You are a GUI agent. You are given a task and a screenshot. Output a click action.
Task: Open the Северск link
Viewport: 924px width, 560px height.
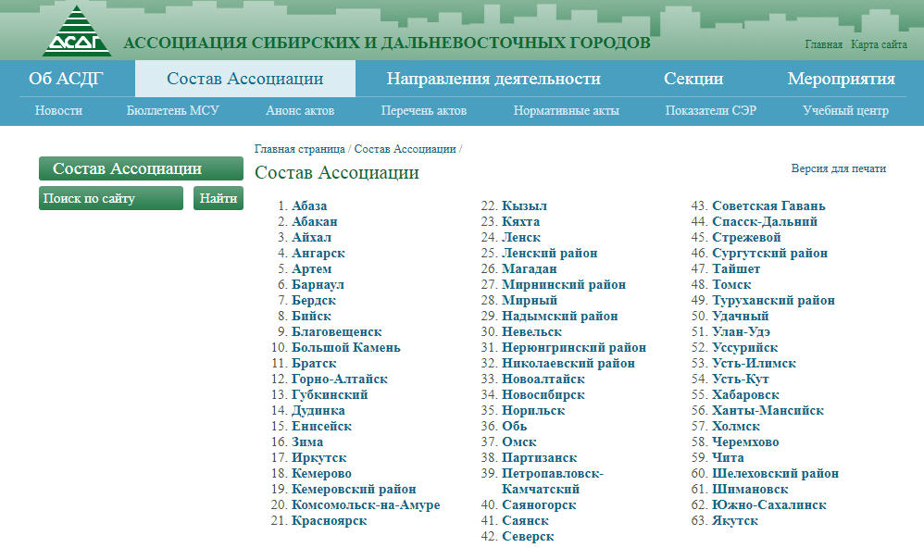(x=528, y=537)
